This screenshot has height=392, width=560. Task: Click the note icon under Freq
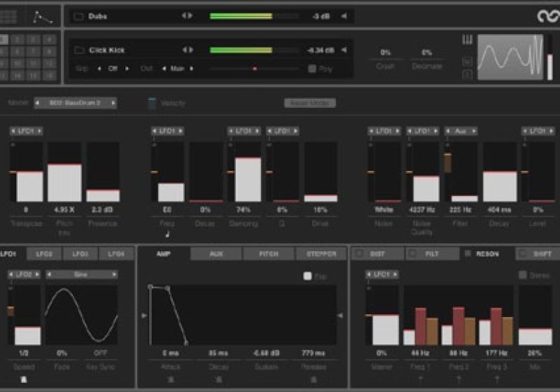167,234
